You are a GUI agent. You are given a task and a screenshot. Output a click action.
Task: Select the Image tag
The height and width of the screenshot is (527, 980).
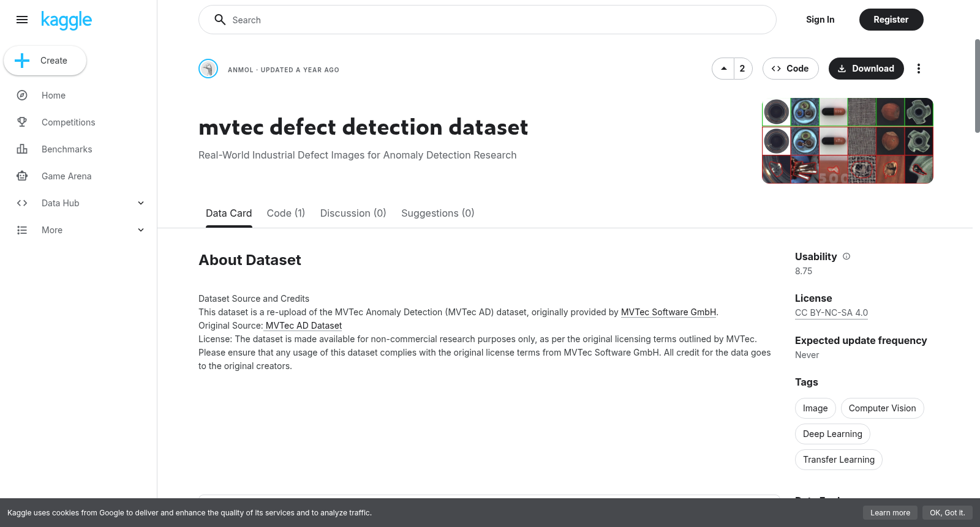[x=815, y=408]
